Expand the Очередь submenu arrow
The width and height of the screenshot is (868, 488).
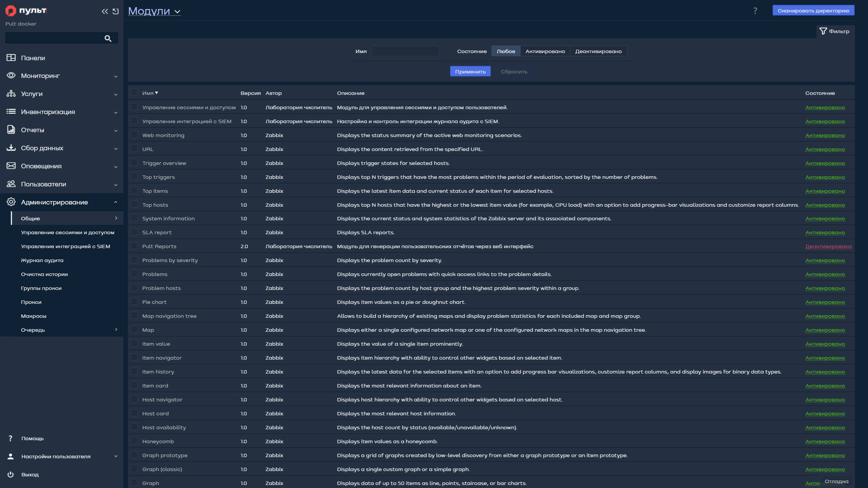click(116, 329)
